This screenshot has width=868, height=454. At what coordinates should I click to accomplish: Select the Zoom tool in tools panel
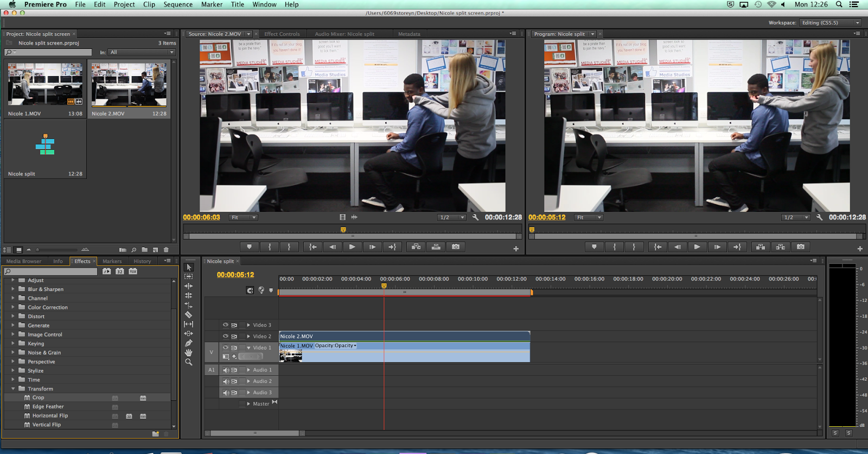[x=189, y=362]
